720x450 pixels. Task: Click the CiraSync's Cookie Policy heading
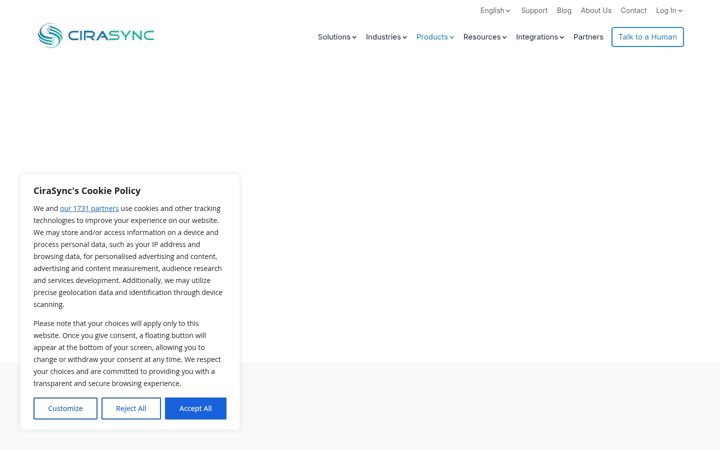[x=87, y=191]
